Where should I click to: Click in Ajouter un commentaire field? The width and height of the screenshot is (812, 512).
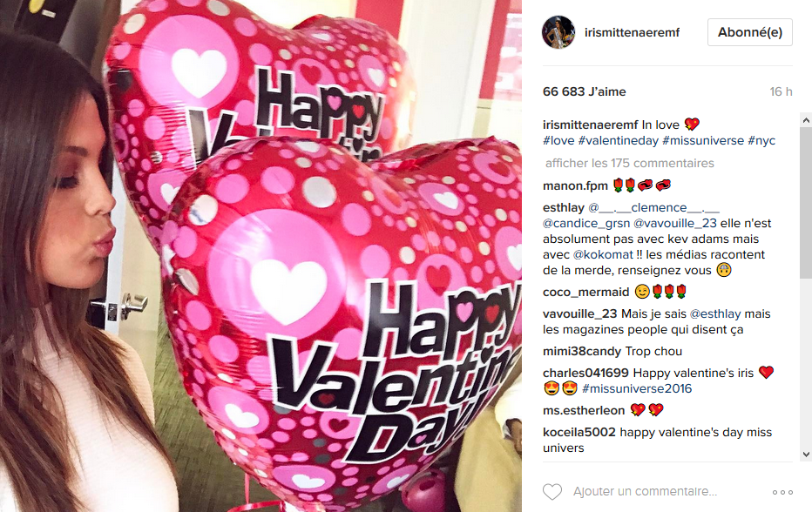click(645, 491)
